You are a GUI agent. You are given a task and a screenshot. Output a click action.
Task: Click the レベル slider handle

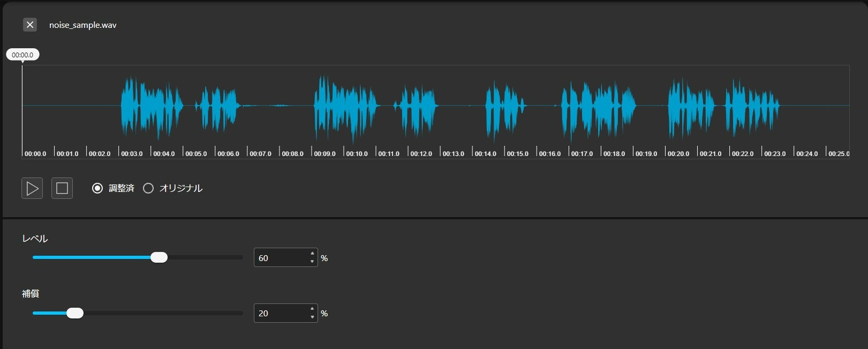[159, 257]
